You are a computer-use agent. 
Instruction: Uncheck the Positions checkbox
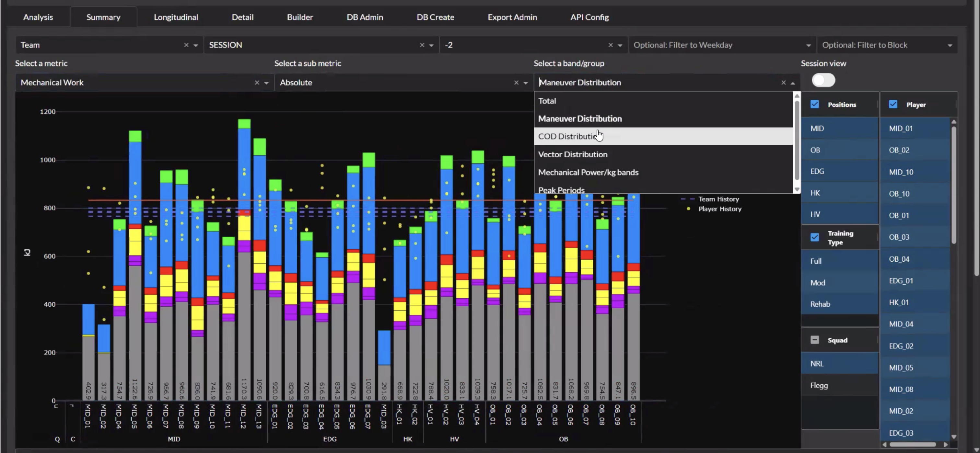coord(814,105)
